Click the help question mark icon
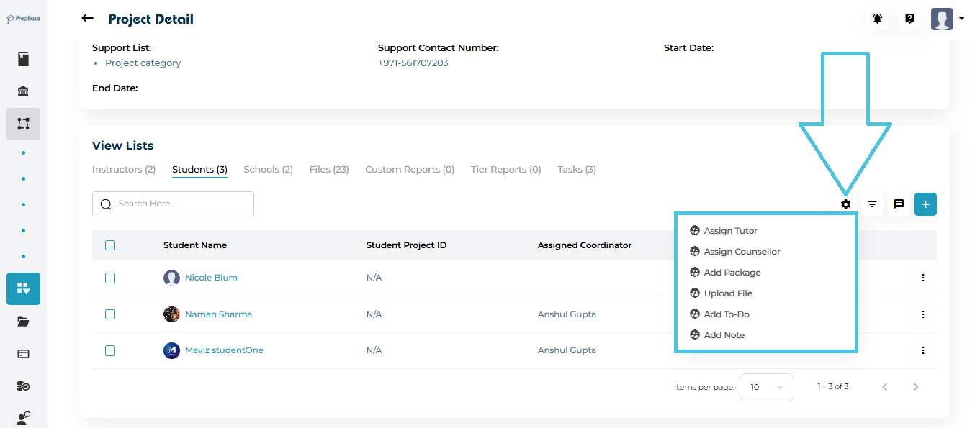 (x=909, y=19)
